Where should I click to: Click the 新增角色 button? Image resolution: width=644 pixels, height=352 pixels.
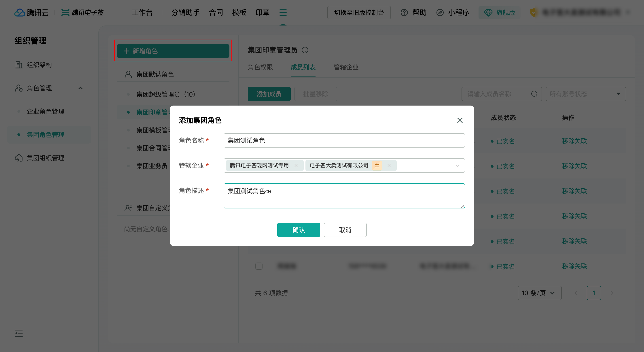click(173, 51)
